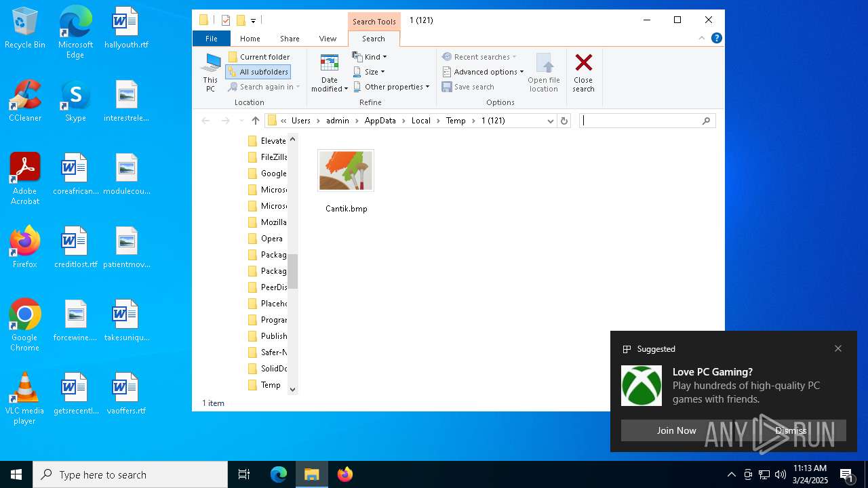Open Search again in dropdown
The image size is (868, 488).
pos(264,87)
